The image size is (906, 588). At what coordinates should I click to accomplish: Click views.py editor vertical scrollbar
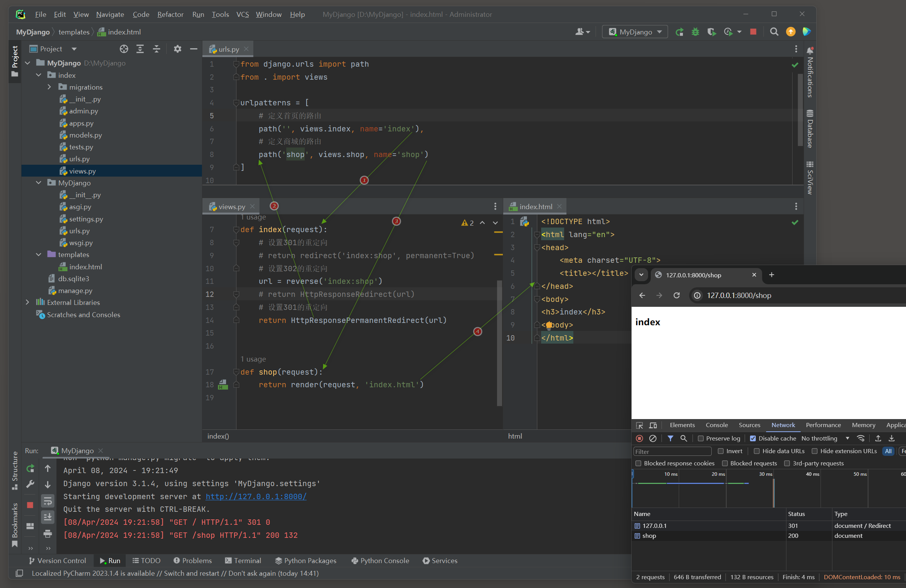point(499,343)
